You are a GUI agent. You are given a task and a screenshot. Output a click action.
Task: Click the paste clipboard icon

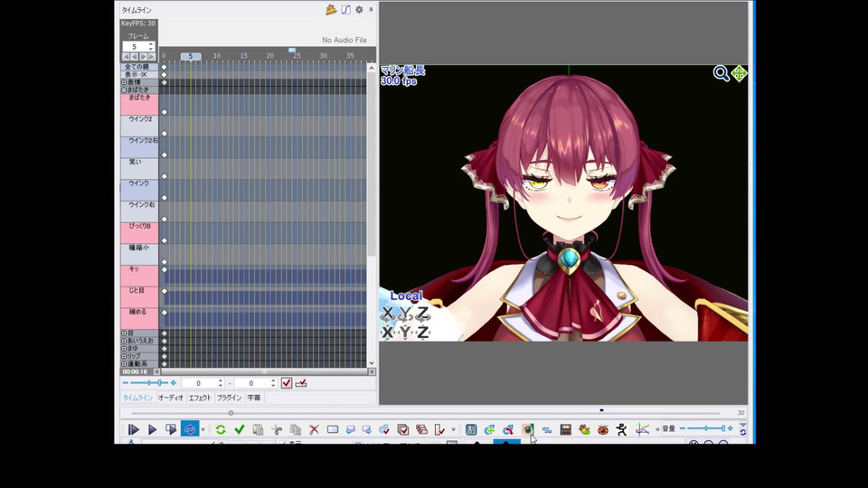pos(258,429)
